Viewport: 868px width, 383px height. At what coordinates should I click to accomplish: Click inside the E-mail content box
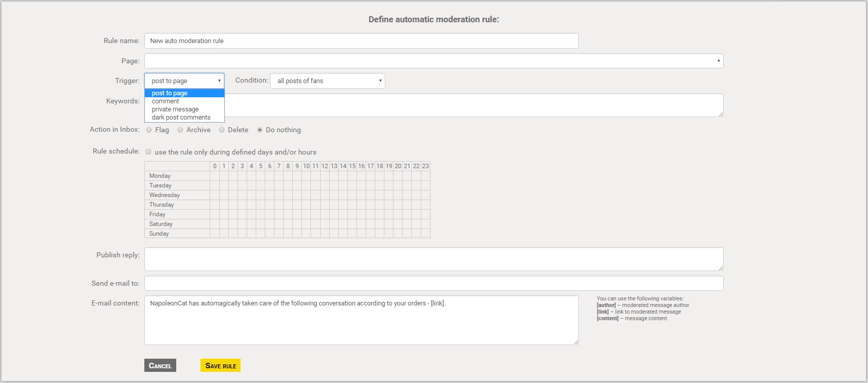(361, 320)
